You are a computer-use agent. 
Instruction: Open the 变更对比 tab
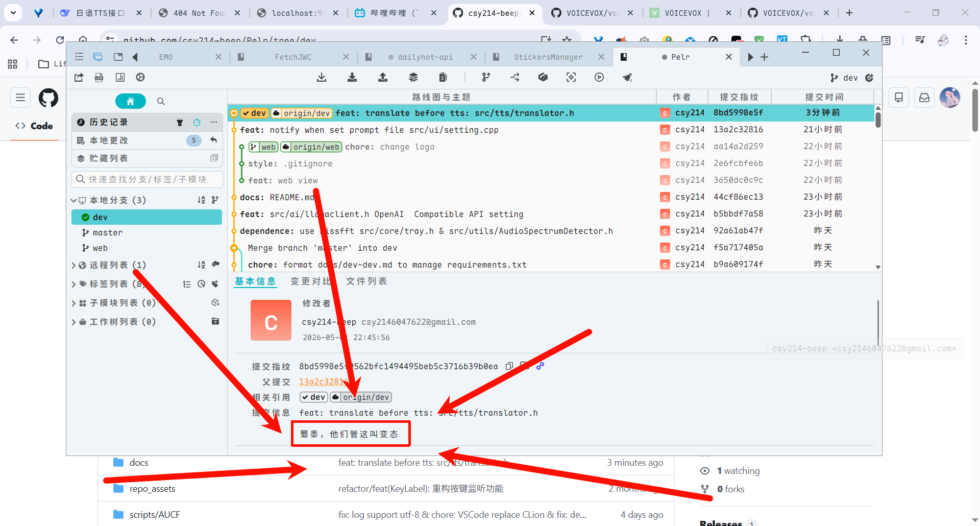(x=310, y=281)
